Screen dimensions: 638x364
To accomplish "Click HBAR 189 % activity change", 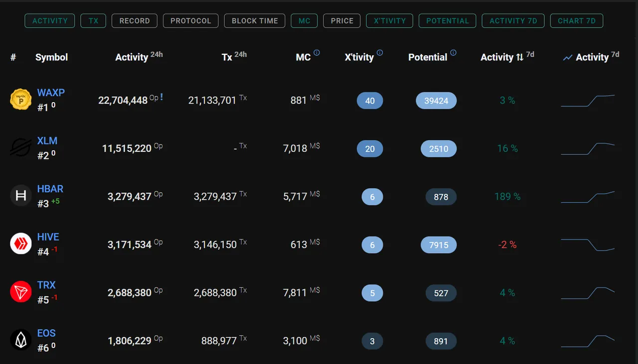I will pos(507,197).
